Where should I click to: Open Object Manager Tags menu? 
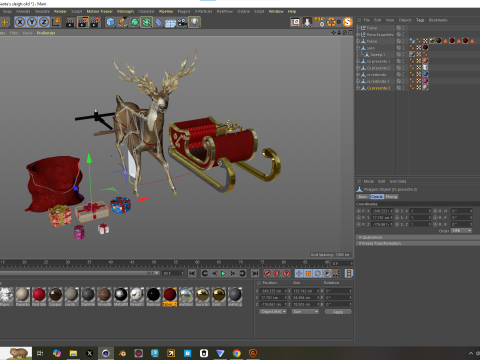(x=420, y=20)
